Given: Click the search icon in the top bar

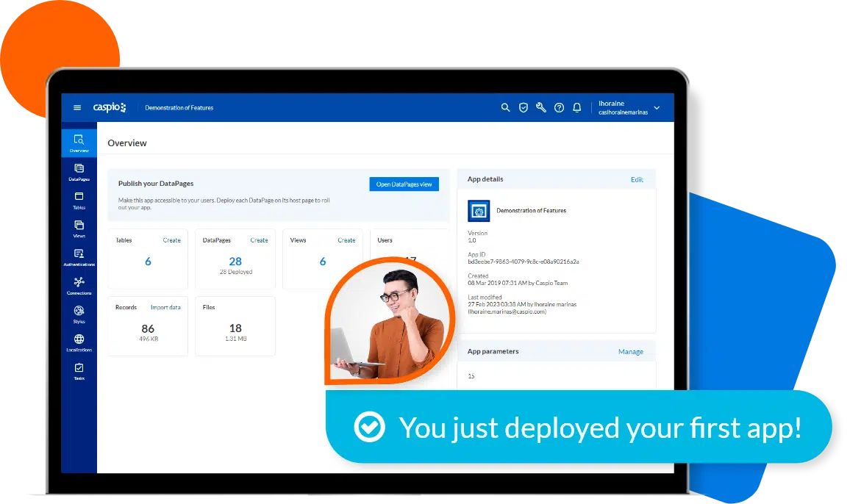Looking at the screenshot, I should click(x=506, y=107).
